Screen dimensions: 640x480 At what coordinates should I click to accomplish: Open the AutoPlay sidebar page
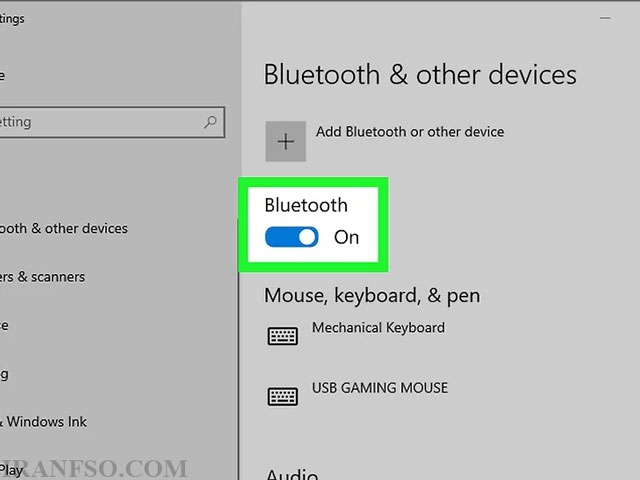[11, 471]
